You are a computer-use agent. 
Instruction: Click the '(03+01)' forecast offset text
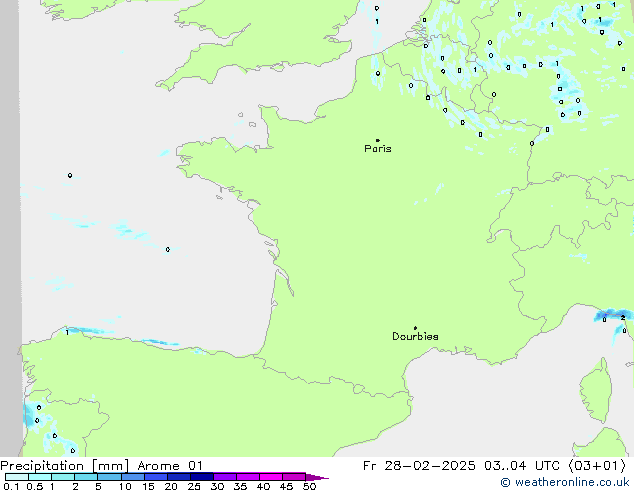597,466
